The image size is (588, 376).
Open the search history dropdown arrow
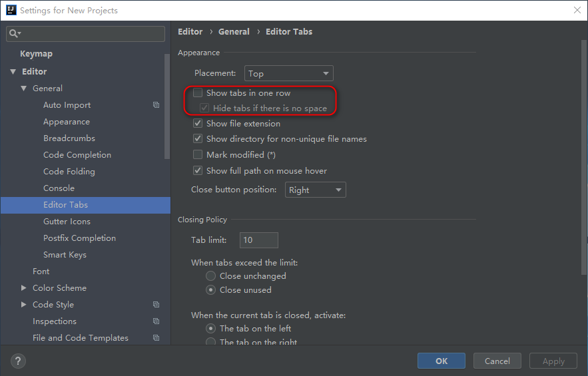(x=19, y=34)
